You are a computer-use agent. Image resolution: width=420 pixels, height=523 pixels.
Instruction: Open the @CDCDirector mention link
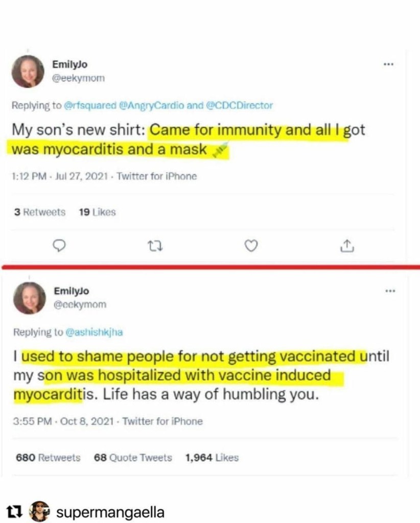(x=239, y=106)
